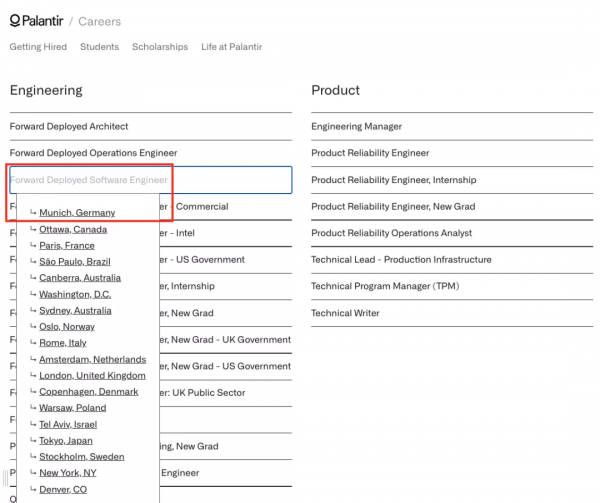Screen dimensions: 600x503
Task: Select Warsaw, Poland location
Action: [73, 408]
